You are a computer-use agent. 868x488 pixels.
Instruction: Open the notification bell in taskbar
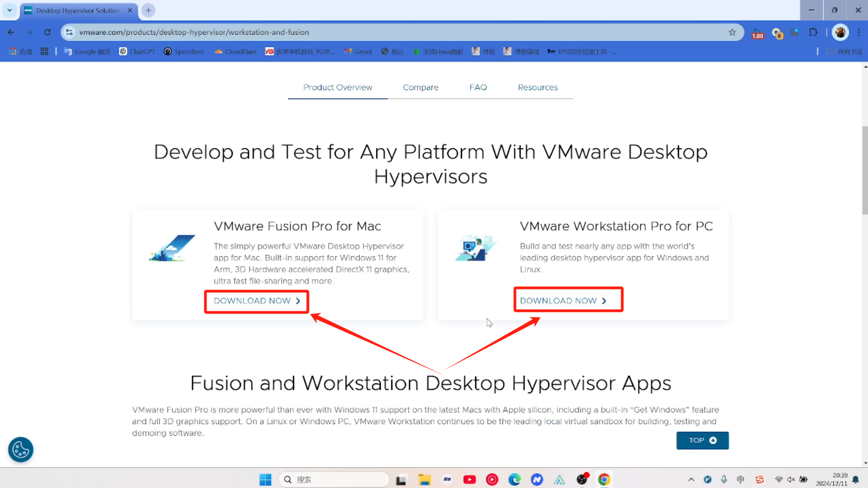tap(855, 480)
